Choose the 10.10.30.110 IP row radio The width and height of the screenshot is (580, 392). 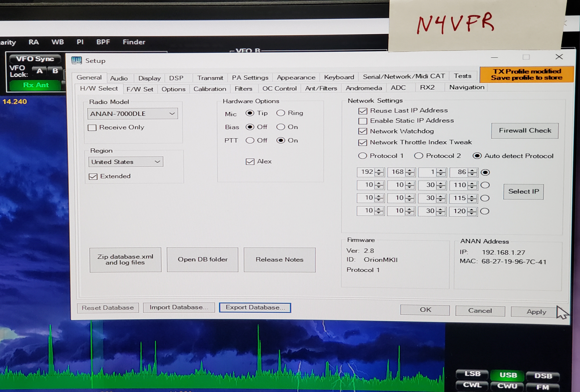[x=485, y=185]
